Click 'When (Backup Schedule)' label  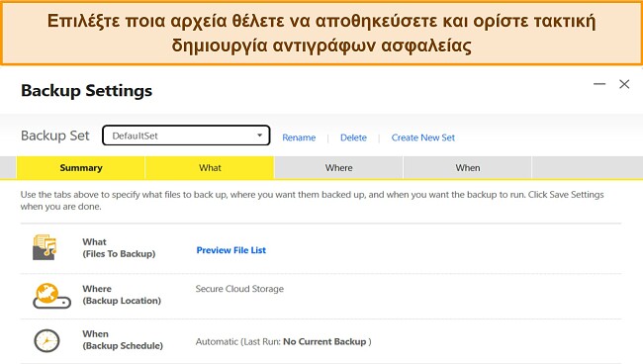coord(123,340)
